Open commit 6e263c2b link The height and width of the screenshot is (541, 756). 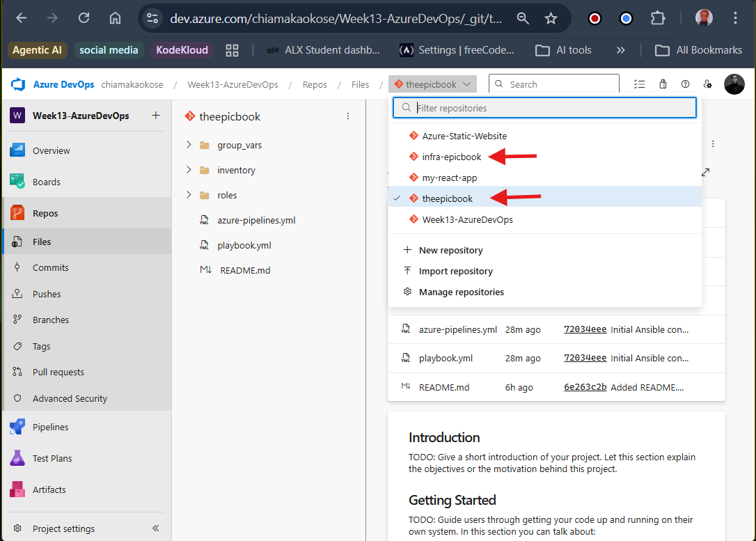click(x=585, y=386)
